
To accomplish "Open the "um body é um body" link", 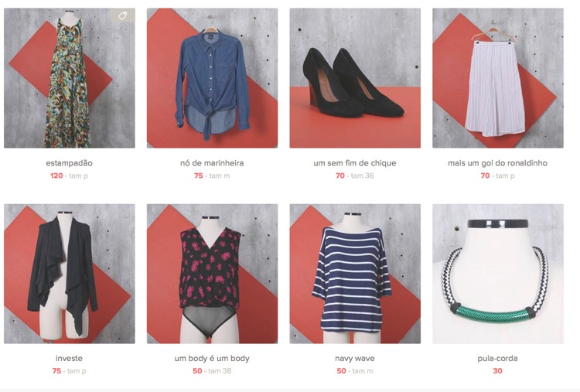I will (x=212, y=358).
